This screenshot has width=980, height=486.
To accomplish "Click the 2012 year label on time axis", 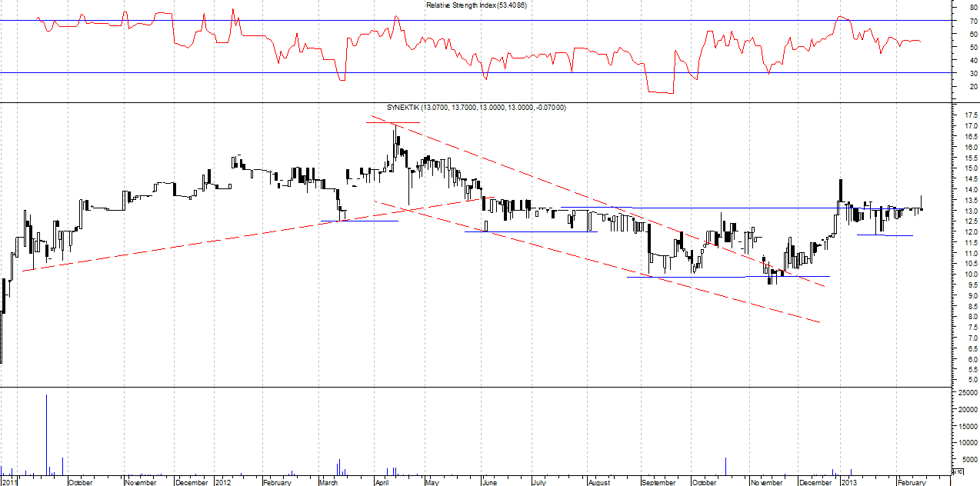I will click(223, 482).
